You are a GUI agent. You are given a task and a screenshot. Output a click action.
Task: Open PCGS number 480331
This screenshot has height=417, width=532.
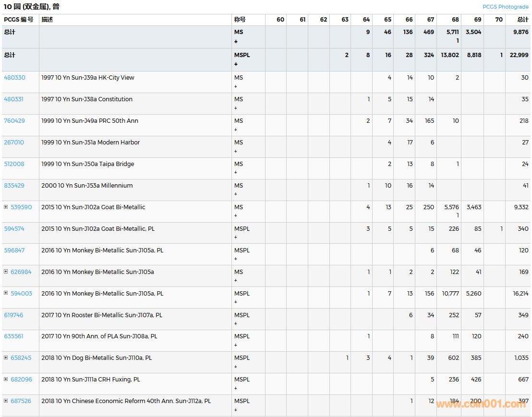click(x=14, y=99)
